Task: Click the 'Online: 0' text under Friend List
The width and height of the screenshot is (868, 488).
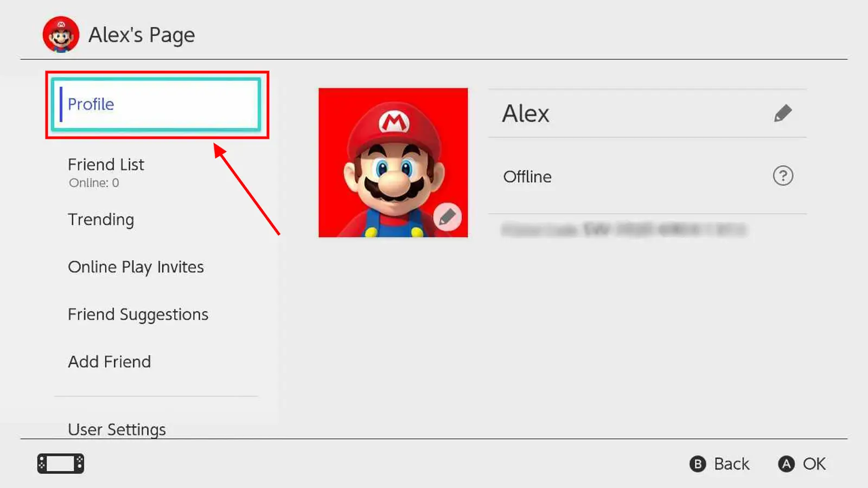Action: (94, 183)
